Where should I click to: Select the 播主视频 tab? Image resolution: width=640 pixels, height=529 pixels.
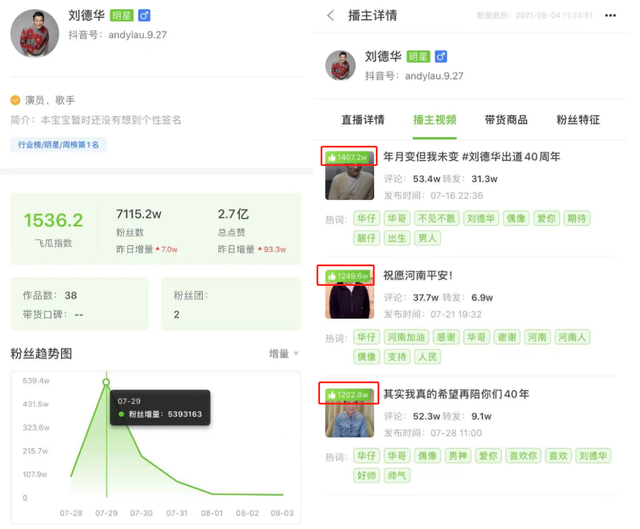pos(435,120)
